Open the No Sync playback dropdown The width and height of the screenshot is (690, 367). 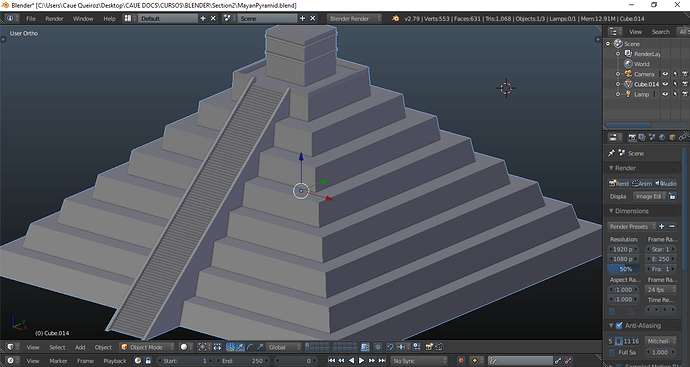[x=419, y=360]
